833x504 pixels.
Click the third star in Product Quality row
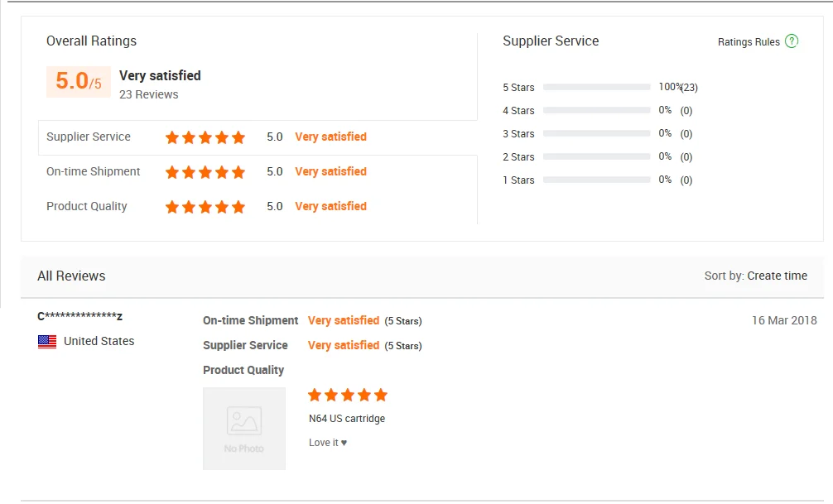205,206
